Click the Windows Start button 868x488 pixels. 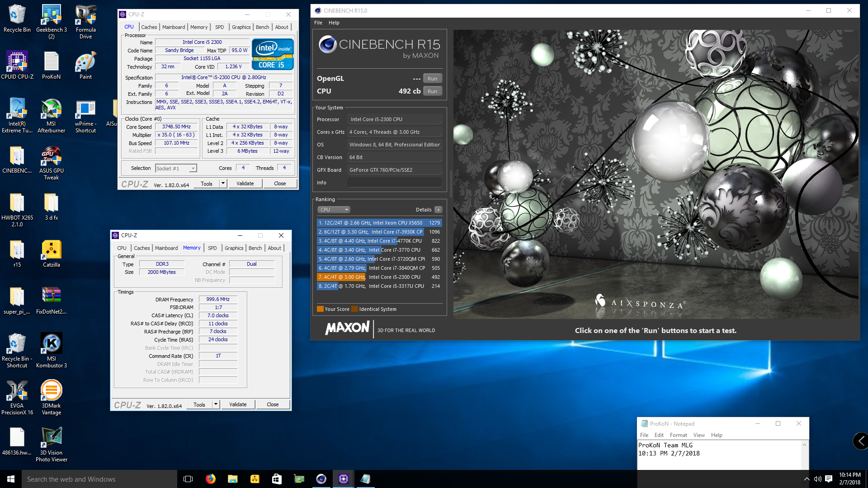[11, 479]
